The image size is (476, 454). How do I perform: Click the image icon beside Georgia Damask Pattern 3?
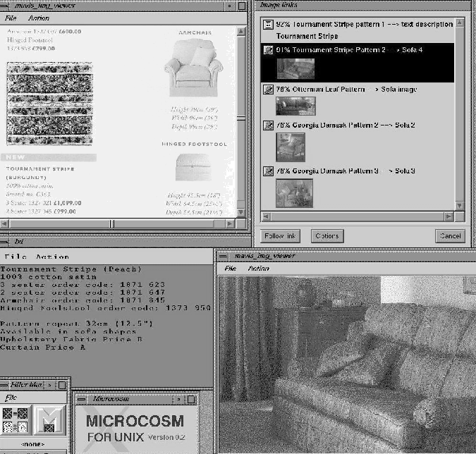pos(268,171)
